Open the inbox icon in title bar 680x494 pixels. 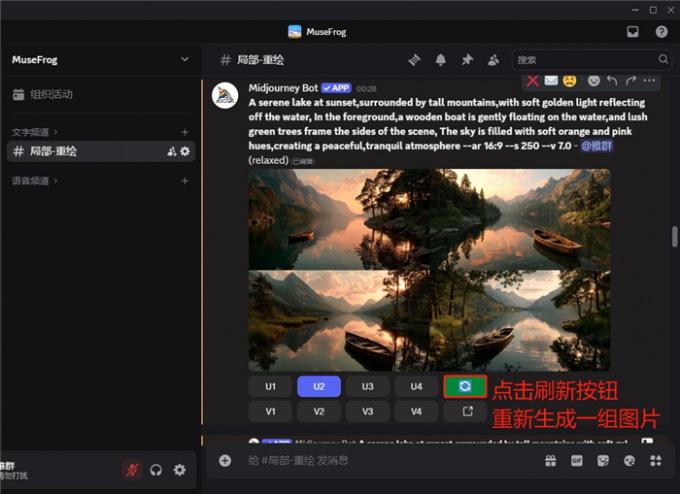632,32
